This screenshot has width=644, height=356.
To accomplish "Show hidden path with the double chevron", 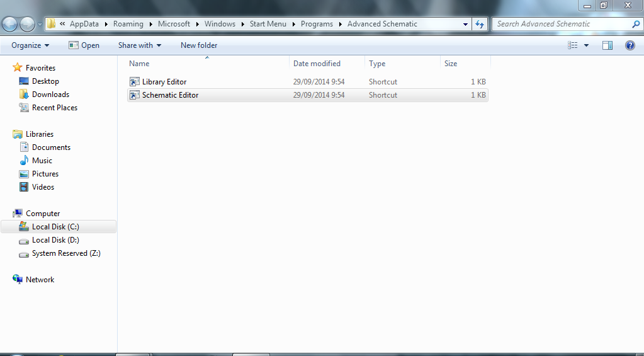I will coord(62,24).
